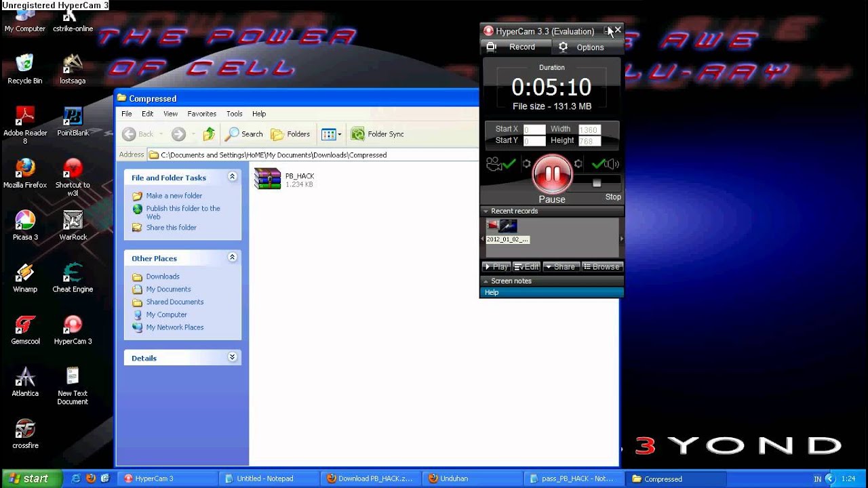Select the Cheat Engine desktop icon

(x=73, y=278)
